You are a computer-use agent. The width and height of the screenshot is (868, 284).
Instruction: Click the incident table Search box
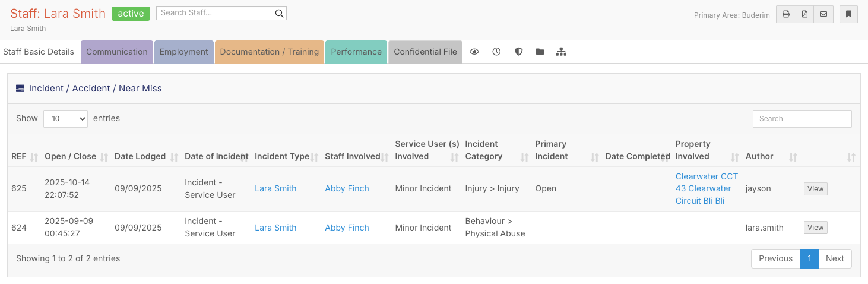coord(802,118)
